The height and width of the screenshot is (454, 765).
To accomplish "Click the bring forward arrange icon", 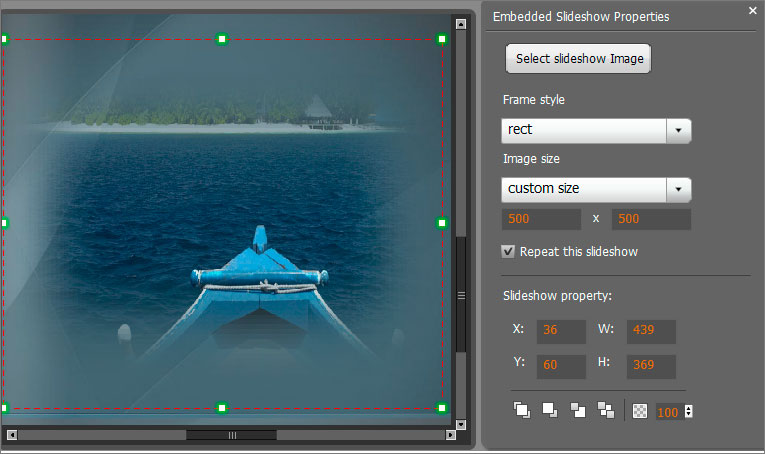I will click(549, 409).
